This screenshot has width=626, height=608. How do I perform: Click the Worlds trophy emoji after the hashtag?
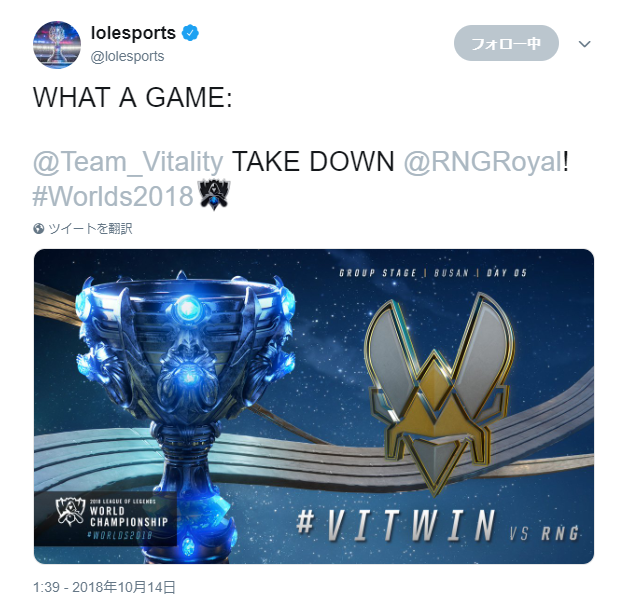click(x=214, y=195)
